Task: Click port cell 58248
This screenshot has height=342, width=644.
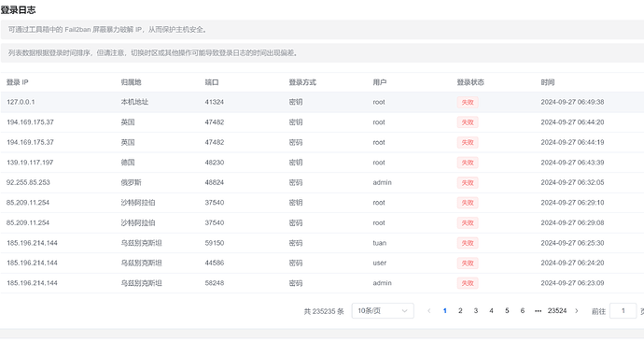Action: [215, 283]
